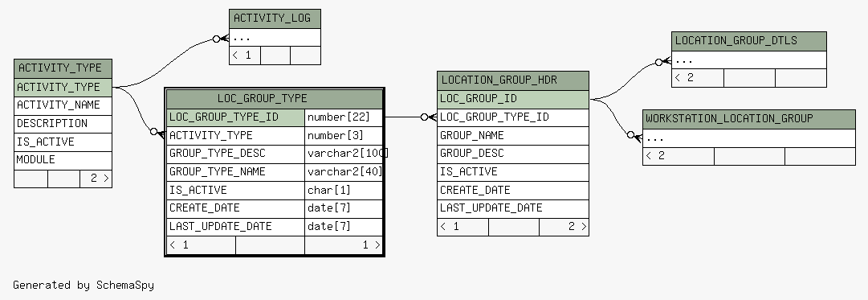
Task: Click GROUP_TYPE_DESC column in LOC_GROUP_TYPE
Action: (x=236, y=154)
